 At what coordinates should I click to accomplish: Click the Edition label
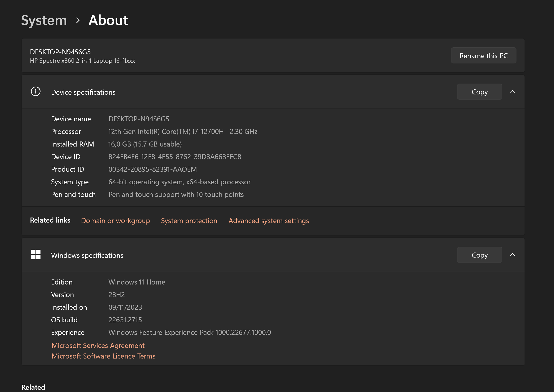tap(62, 282)
